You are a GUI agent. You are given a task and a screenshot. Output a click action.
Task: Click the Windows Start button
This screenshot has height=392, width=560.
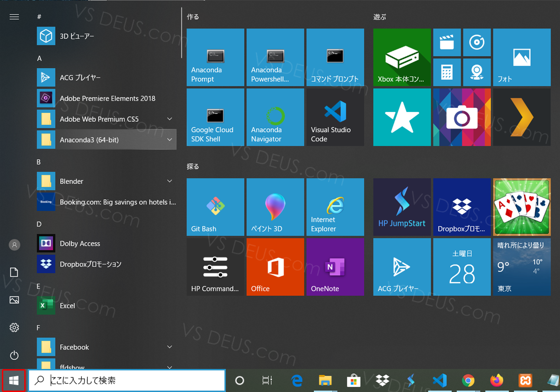[14, 381]
